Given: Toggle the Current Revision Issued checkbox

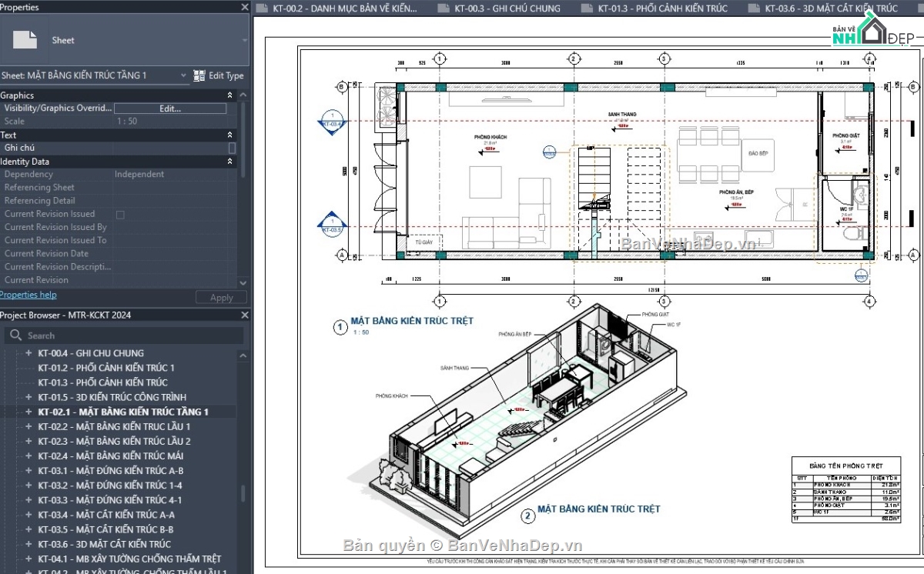Looking at the screenshot, I should [x=119, y=215].
